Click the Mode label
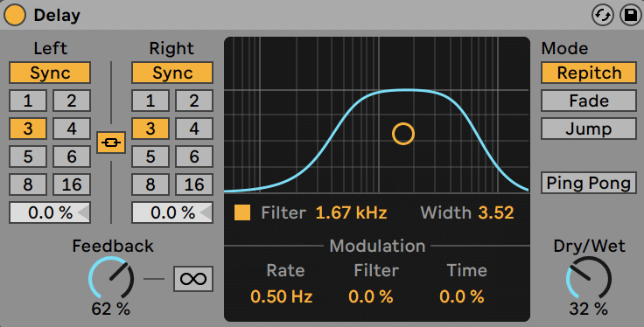This screenshot has width=644, height=327. coord(564,48)
